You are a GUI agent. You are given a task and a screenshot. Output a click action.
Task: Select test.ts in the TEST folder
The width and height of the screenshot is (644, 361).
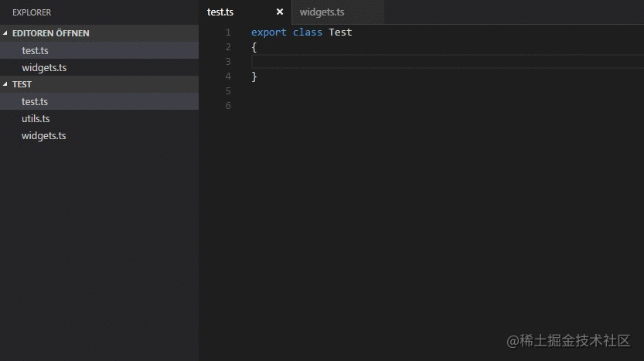point(35,101)
